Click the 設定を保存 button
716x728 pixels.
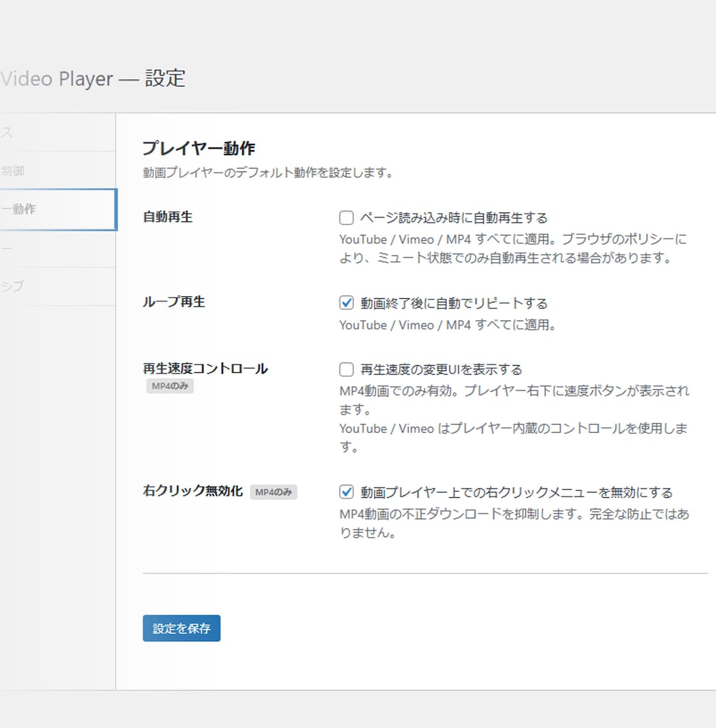(x=181, y=628)
